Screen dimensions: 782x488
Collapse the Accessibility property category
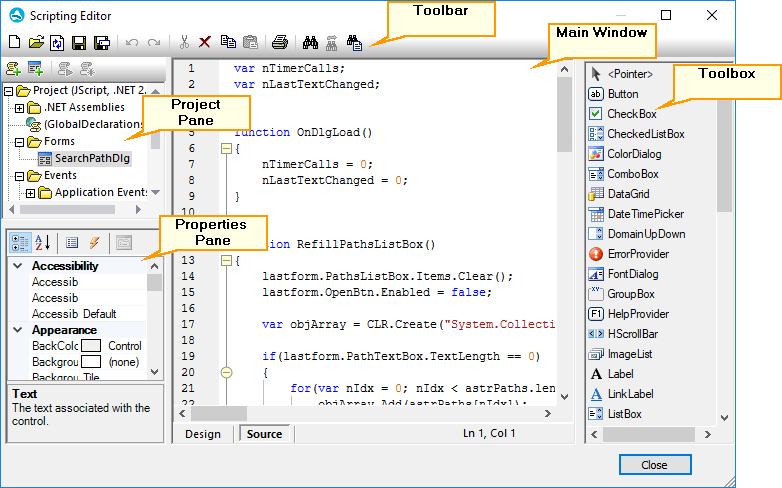point(17,266)
